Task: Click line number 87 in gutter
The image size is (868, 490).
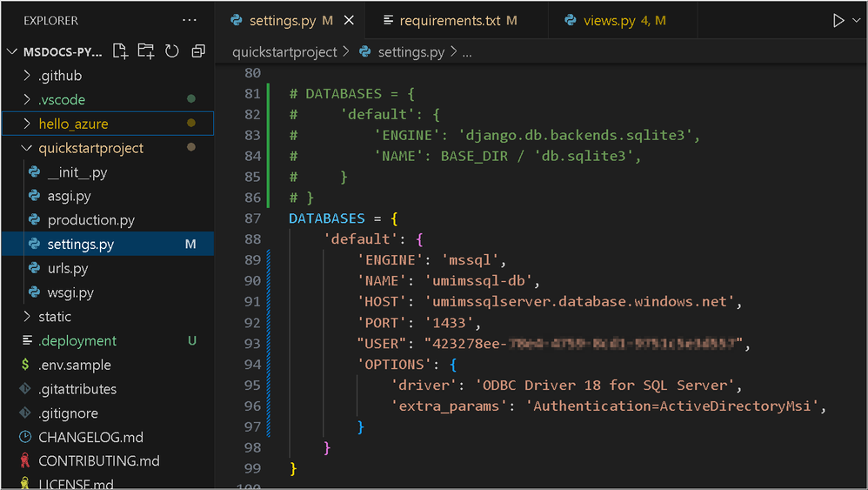Action: 252,218
